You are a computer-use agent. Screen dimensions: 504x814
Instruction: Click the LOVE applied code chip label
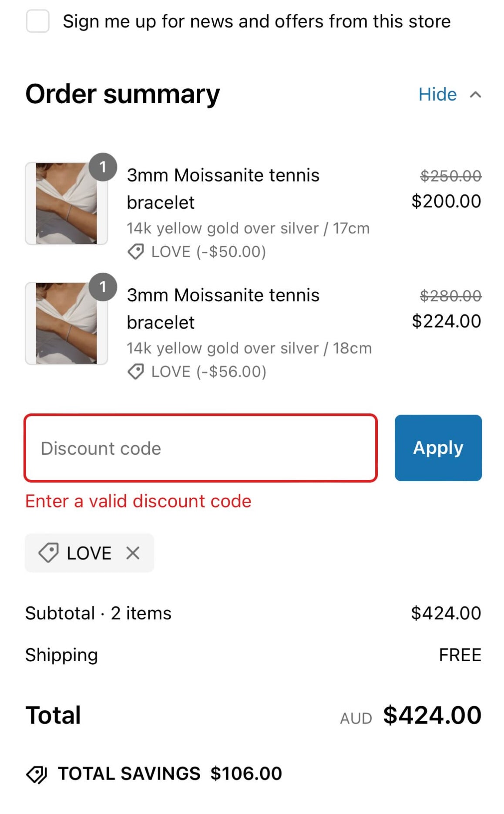[89, 553]
